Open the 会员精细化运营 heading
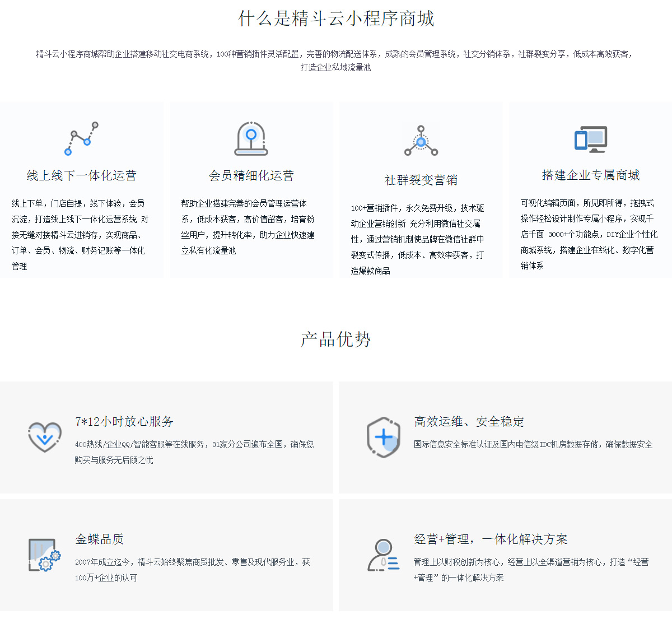 (251, 175)
